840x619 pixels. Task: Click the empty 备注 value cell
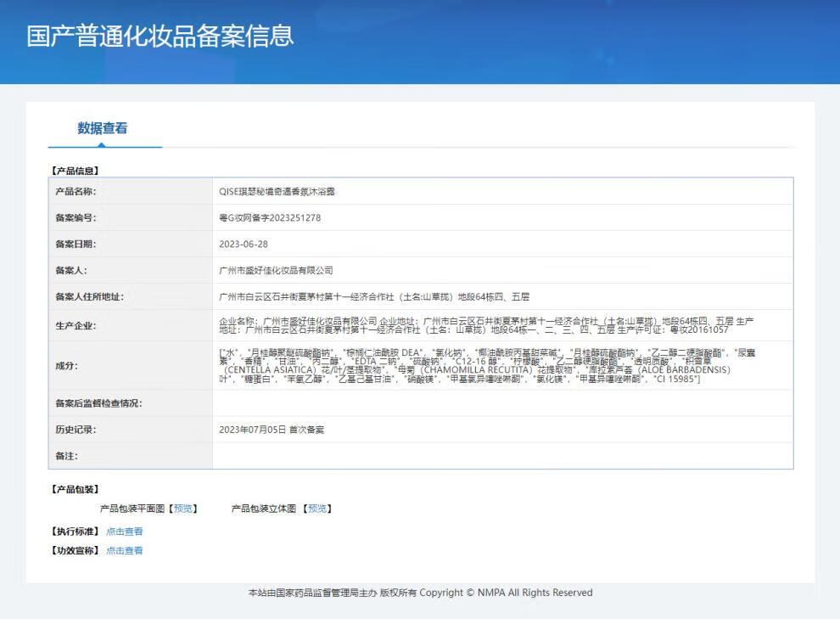pos(502,456)
